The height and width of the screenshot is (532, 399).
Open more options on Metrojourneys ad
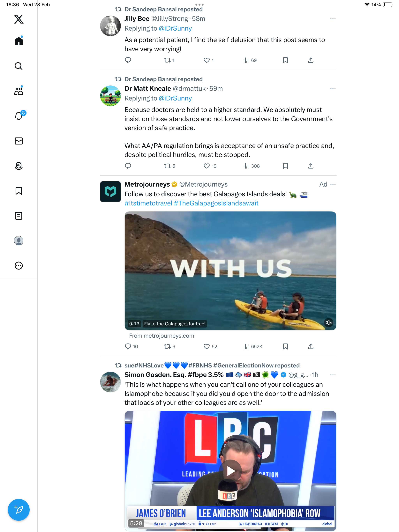click(333, 184)
